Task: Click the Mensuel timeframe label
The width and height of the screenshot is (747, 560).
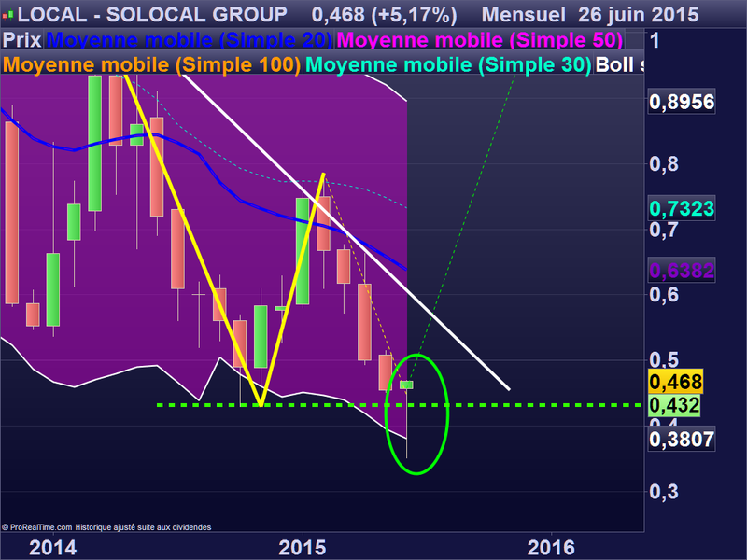Action: click(524, 15)
